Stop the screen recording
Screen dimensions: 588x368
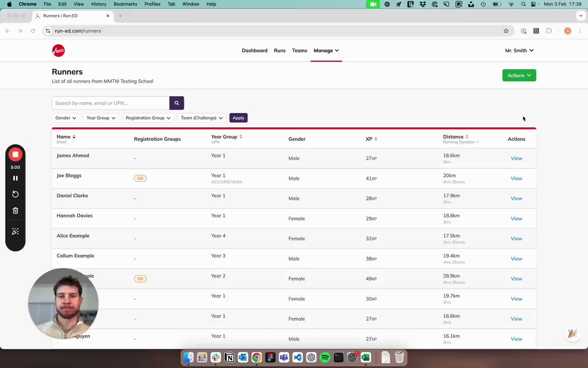[15, 154]
